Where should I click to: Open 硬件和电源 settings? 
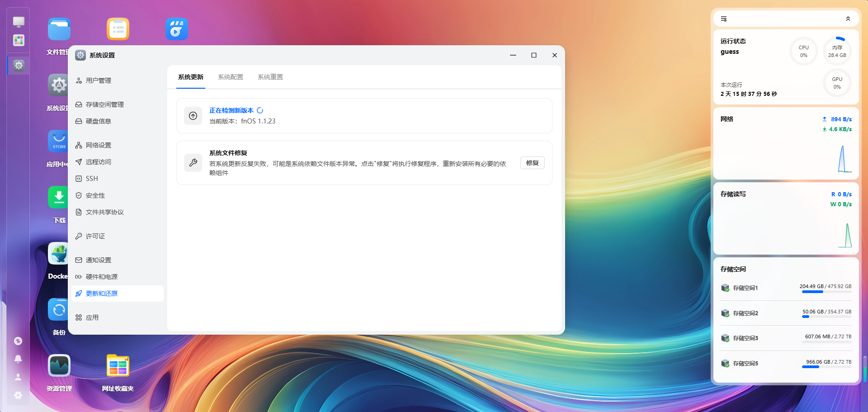tap(118, 277)
